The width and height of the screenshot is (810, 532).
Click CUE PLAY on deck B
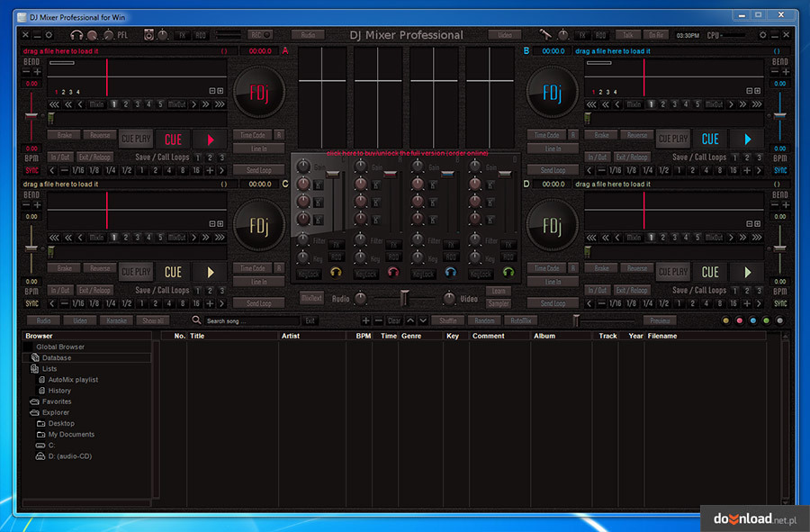tap(673, 139)
